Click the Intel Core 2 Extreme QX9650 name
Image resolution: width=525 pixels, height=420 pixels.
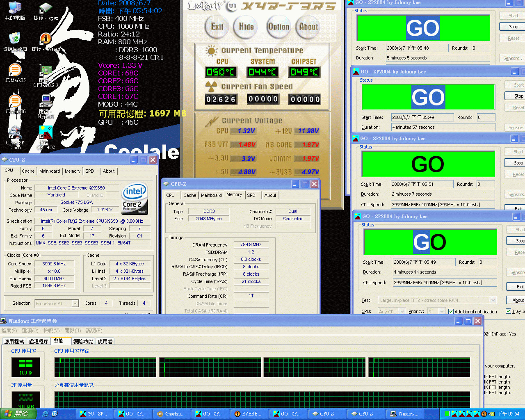(x=76, y=188)
